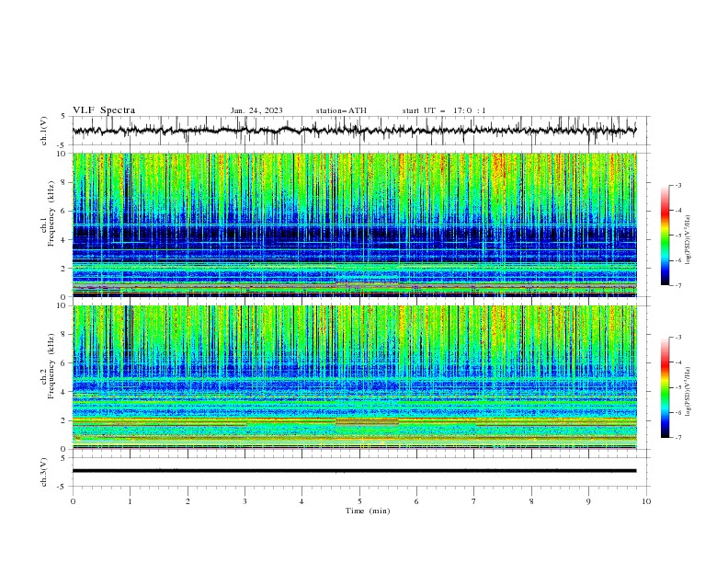Screen dimensions: 728x563
Task: Click the "8" kHz tick on ch.1 axis
Action: 65,182
